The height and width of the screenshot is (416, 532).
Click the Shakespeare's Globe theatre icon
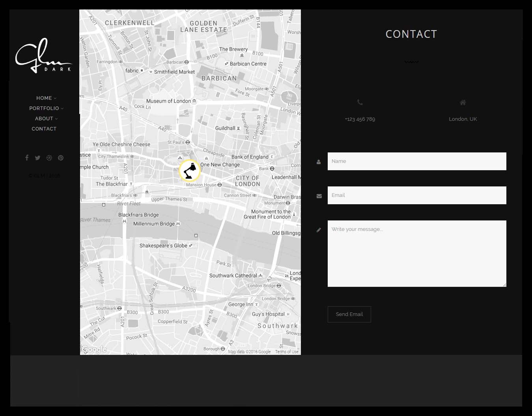point(191,245)
